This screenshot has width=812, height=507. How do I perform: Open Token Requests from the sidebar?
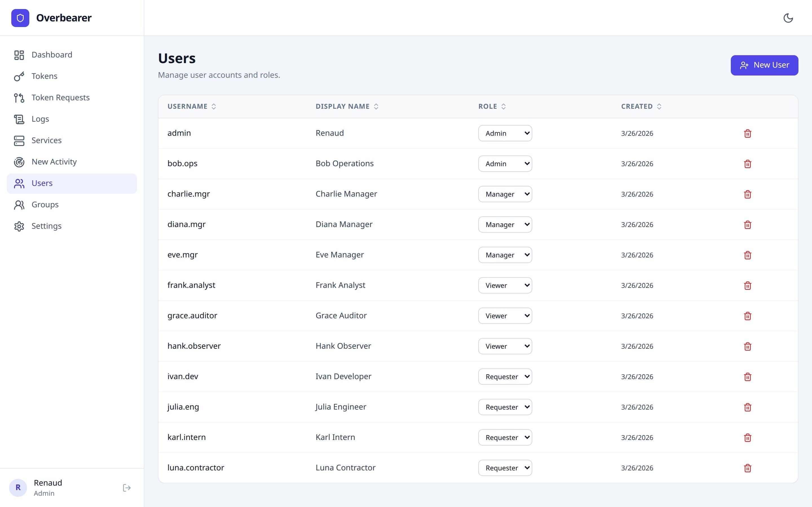click(x=19, y=97)
